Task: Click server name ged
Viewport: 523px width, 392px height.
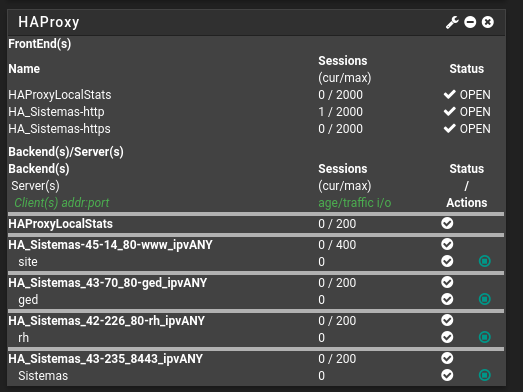Action: [x=28, y=300]
